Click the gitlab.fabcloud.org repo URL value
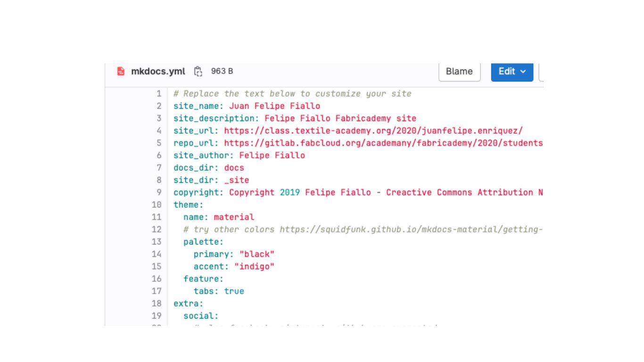 [383, 143]
